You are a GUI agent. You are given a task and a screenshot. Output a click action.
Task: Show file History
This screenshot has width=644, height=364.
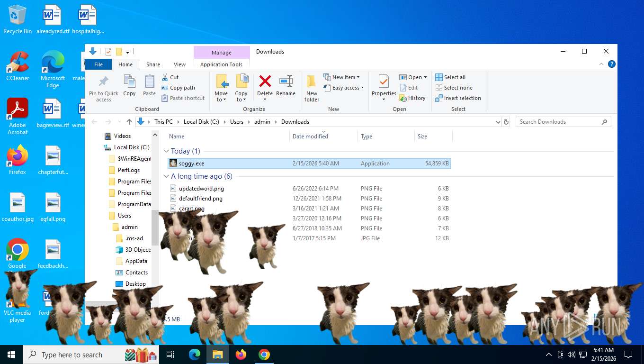click(x=412, y=98)
